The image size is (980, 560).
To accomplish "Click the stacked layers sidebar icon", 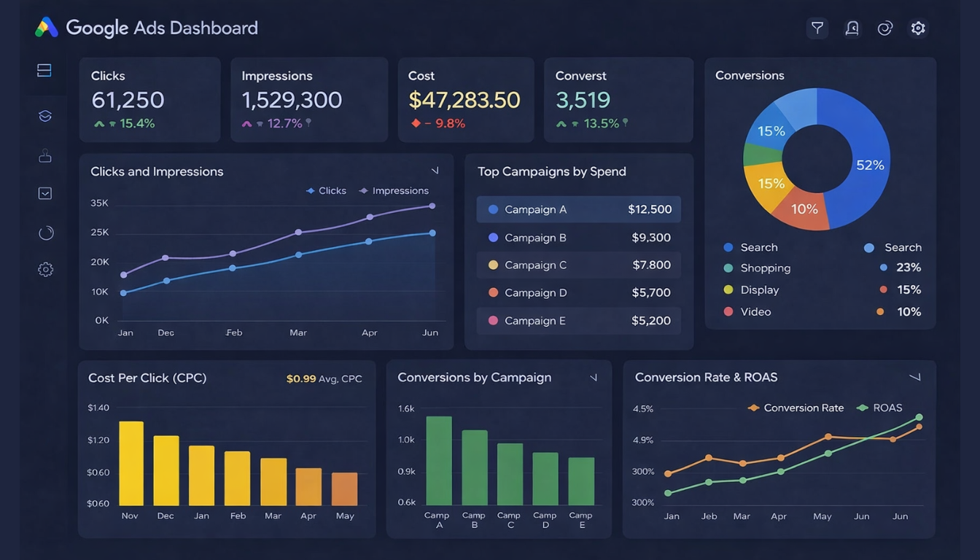I will point(44,116).
